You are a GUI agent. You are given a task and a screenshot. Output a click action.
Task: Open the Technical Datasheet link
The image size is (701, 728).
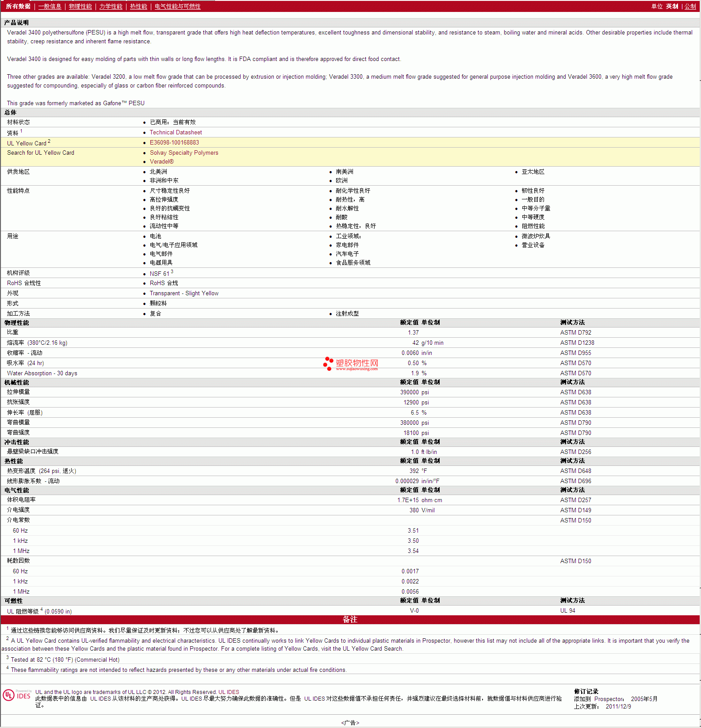[x=176, y=132]
